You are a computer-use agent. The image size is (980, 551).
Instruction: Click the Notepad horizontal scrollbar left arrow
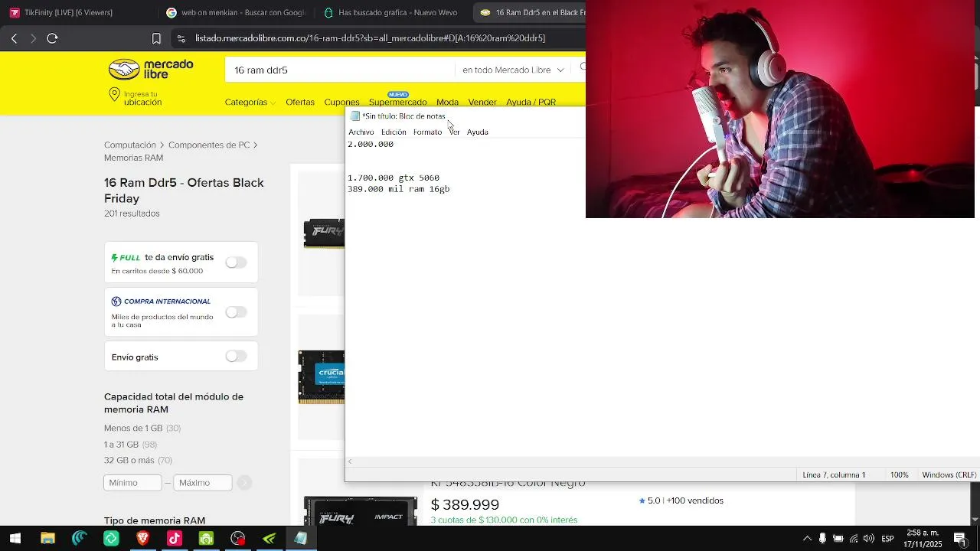pos(350,461)
